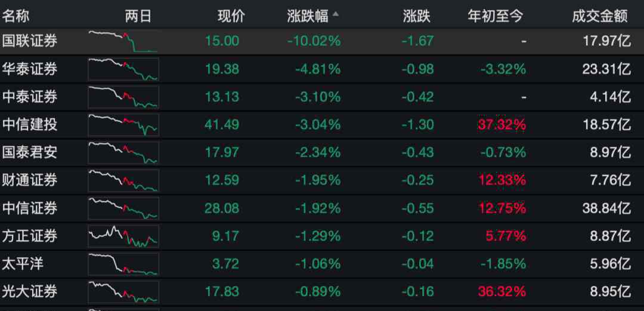The height and width of the screenshot is (311, 644).
Task: Click 光大证券 year-to-date 36.32% value
Action: click(x=501, y=292)
